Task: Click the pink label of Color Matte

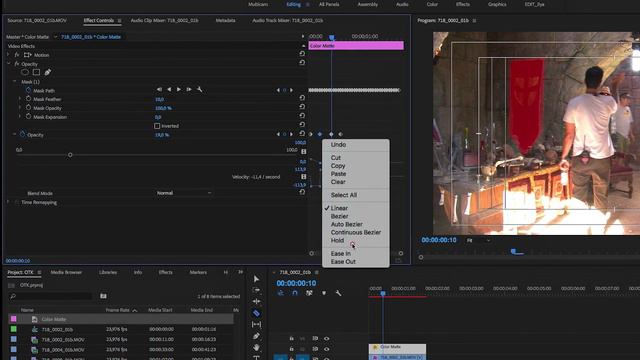Action: 13,319
